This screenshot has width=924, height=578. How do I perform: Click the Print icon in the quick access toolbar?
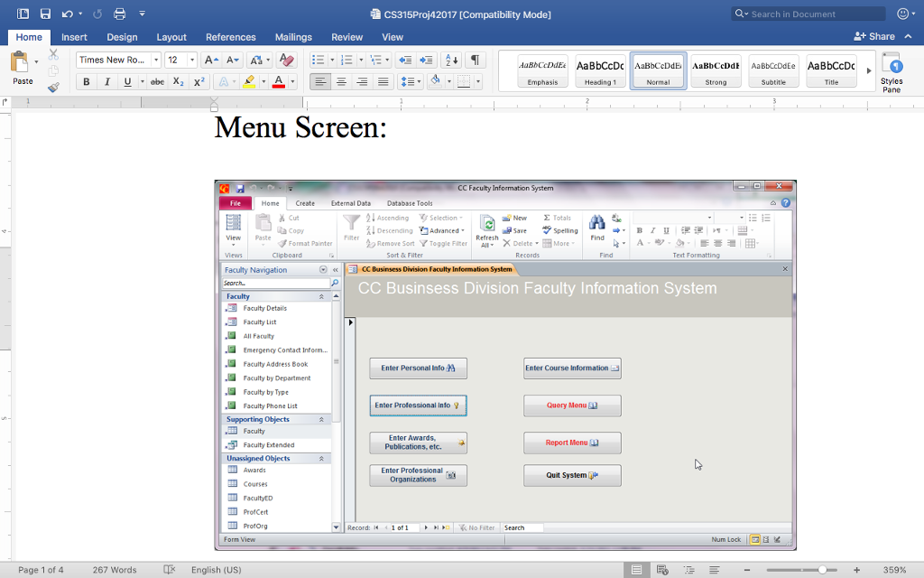pyautogui.click(x=117, y=13)
